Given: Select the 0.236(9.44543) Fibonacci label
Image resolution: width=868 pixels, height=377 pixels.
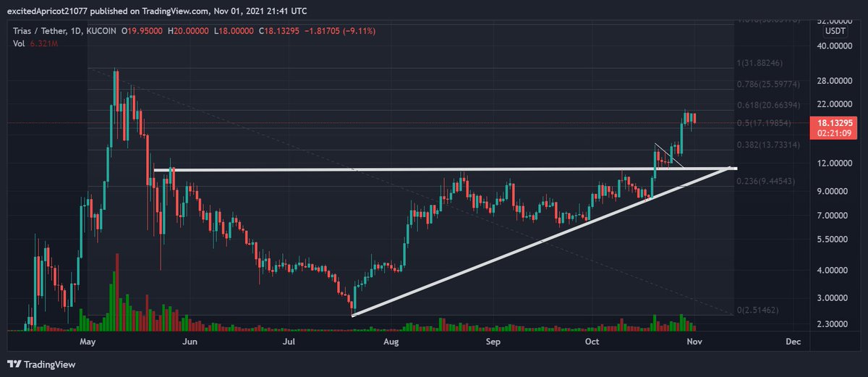Looking at the screenshot, I should (x=767, y=182).
